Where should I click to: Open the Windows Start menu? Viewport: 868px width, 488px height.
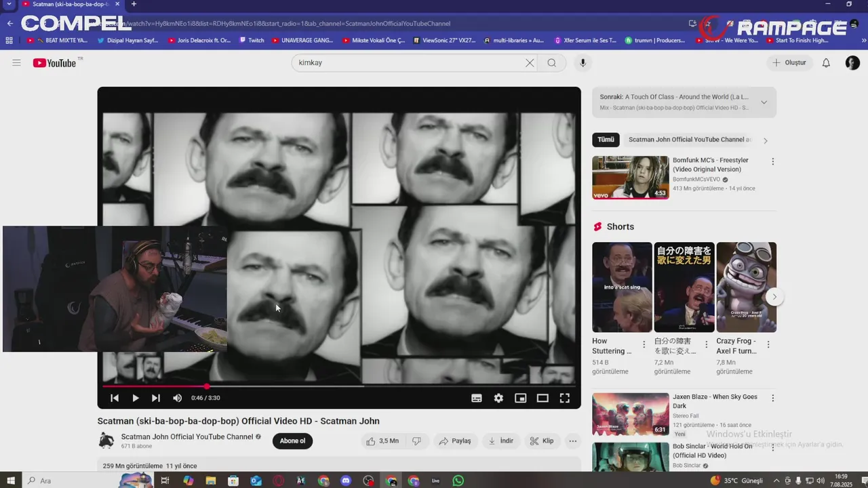tap(11, 481)
